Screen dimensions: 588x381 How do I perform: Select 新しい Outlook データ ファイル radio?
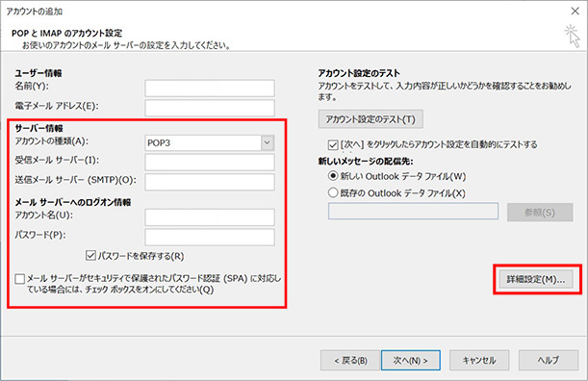(333, 175)
